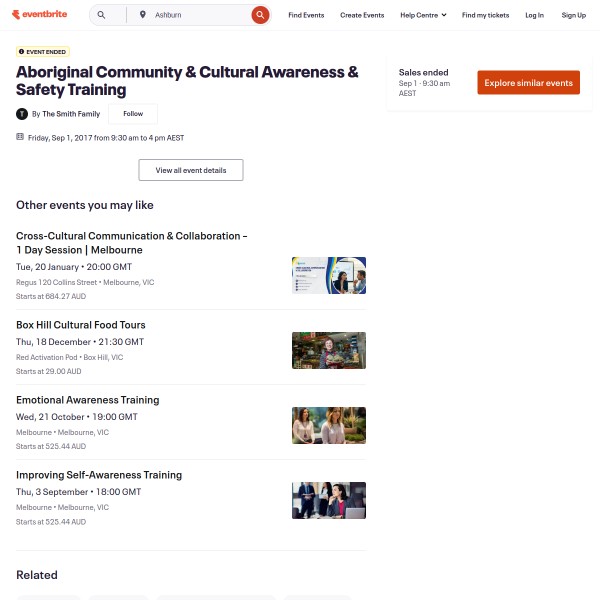This screenshot has width=600, height=600.
Task: Follow The Smith Family organizer
Action: tap(133, 114)
